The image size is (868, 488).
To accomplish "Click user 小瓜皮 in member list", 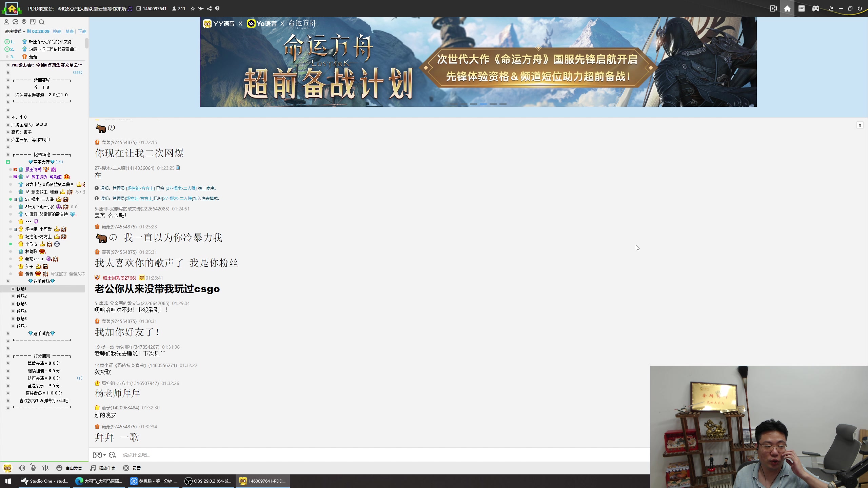I will (x=31, y=244).
